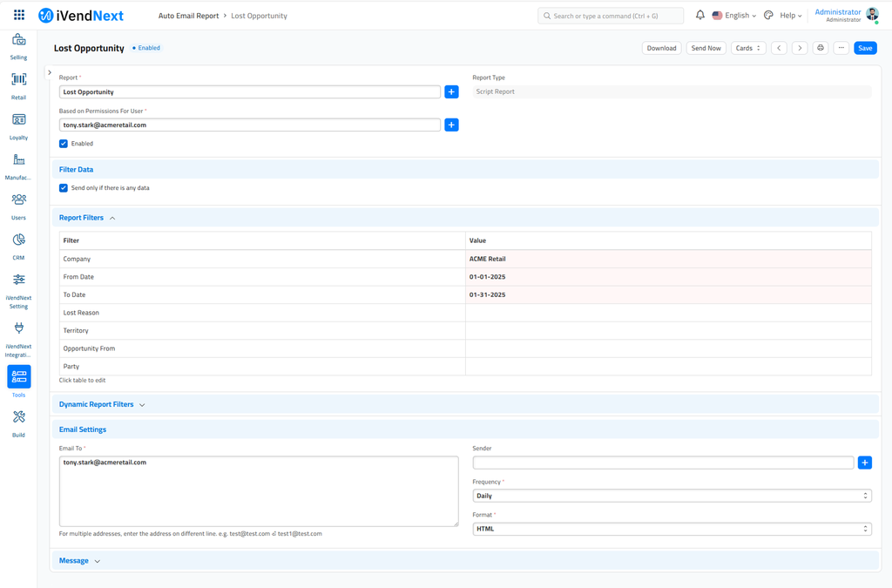Click into the Email To text area

click(259, 491)
